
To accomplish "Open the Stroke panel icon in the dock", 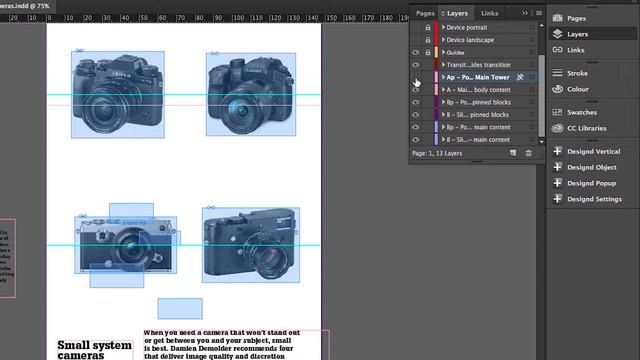I will click(558, 73).
